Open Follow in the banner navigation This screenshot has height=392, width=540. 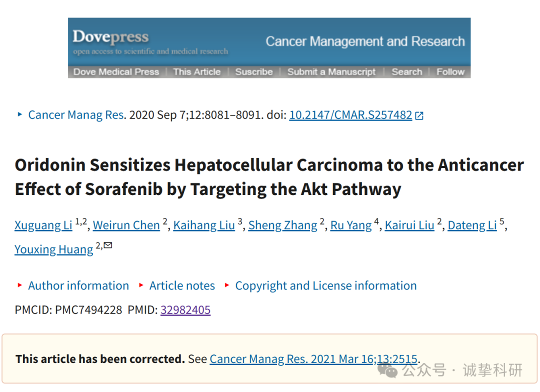tap(450, 72)
